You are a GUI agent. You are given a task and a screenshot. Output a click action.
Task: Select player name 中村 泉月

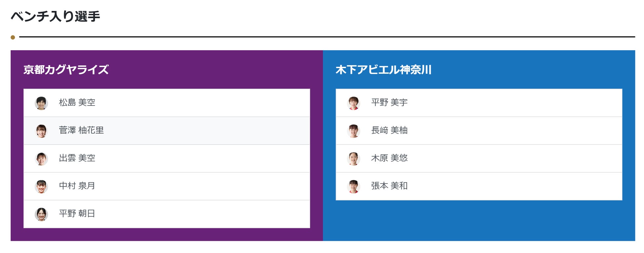point(77,186)
